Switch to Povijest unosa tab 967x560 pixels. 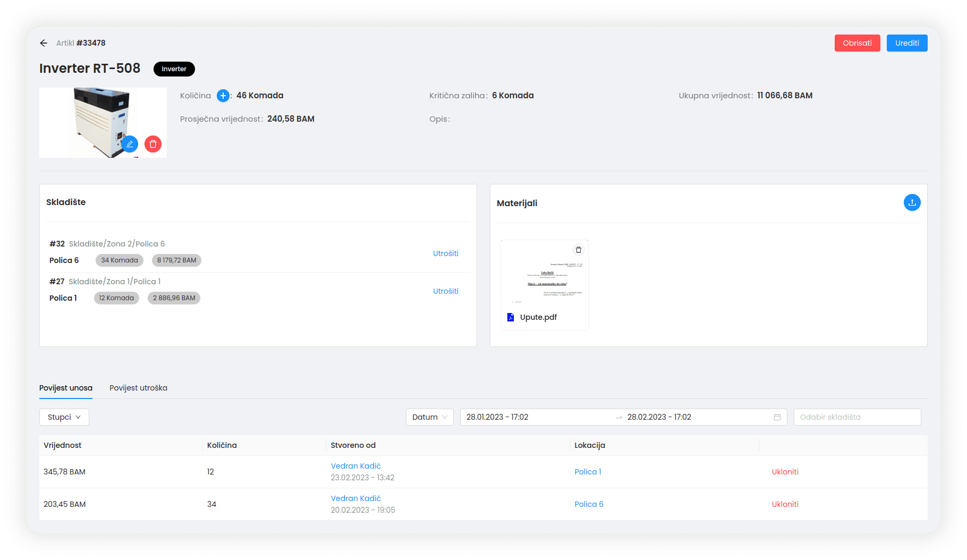click(66, 388)
